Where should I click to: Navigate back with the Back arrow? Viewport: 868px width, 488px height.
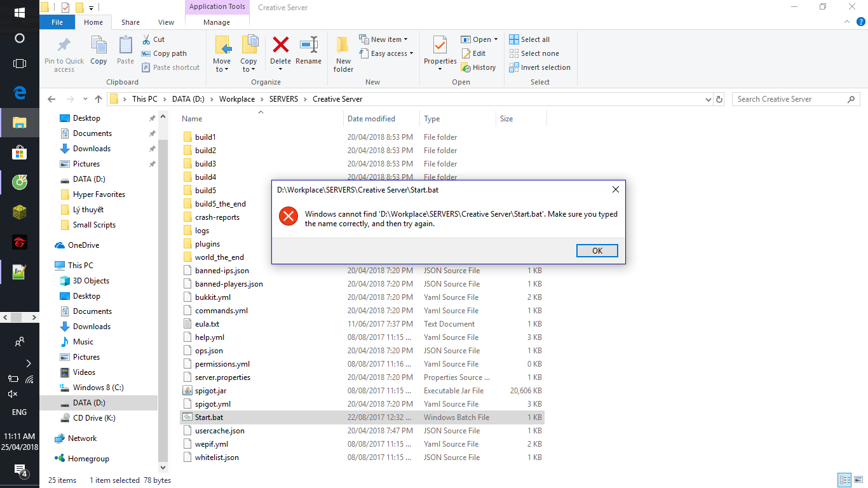point(51,99)
